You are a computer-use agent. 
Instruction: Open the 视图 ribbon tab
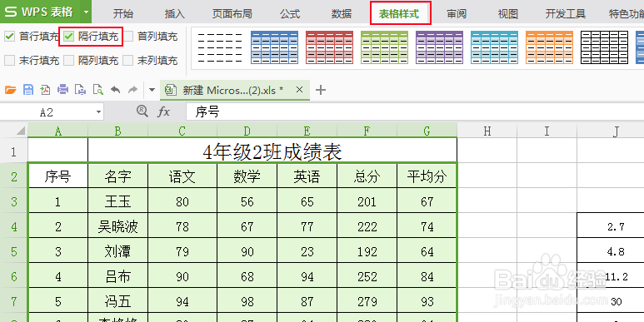click(507, 13)
